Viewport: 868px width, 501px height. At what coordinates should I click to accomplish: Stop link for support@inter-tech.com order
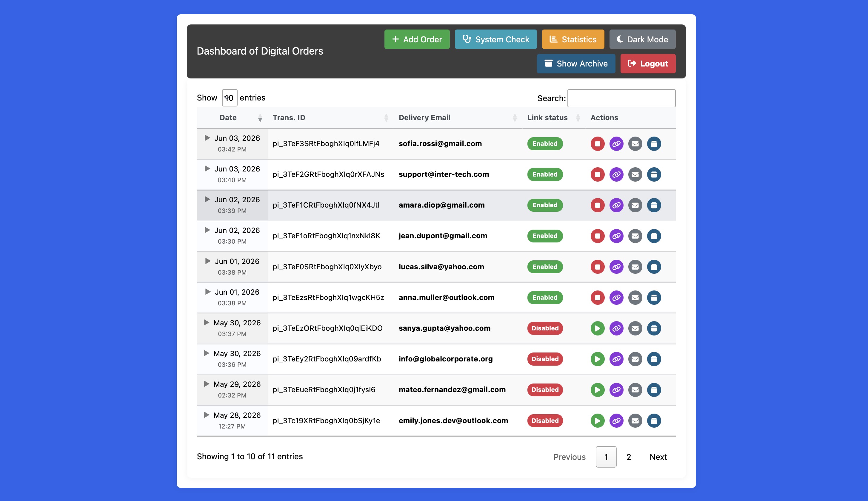(597, 174)
